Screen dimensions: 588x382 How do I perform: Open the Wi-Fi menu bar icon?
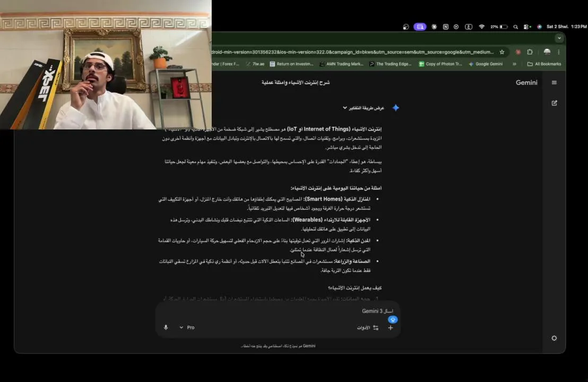481,27
